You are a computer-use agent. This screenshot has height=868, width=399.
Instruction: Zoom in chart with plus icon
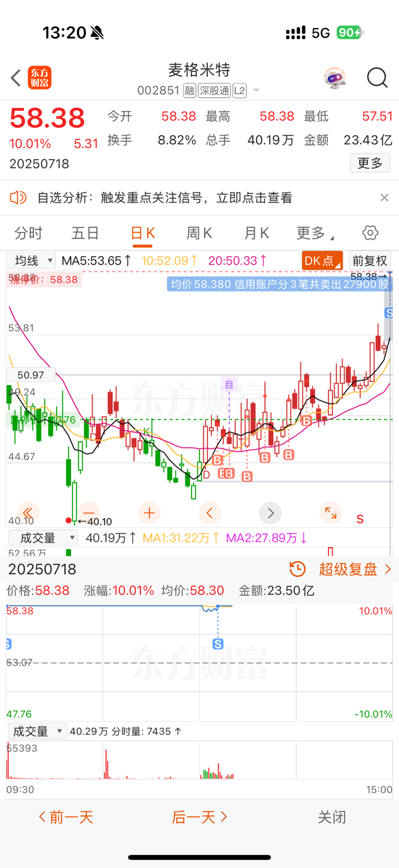coord(150,513)
